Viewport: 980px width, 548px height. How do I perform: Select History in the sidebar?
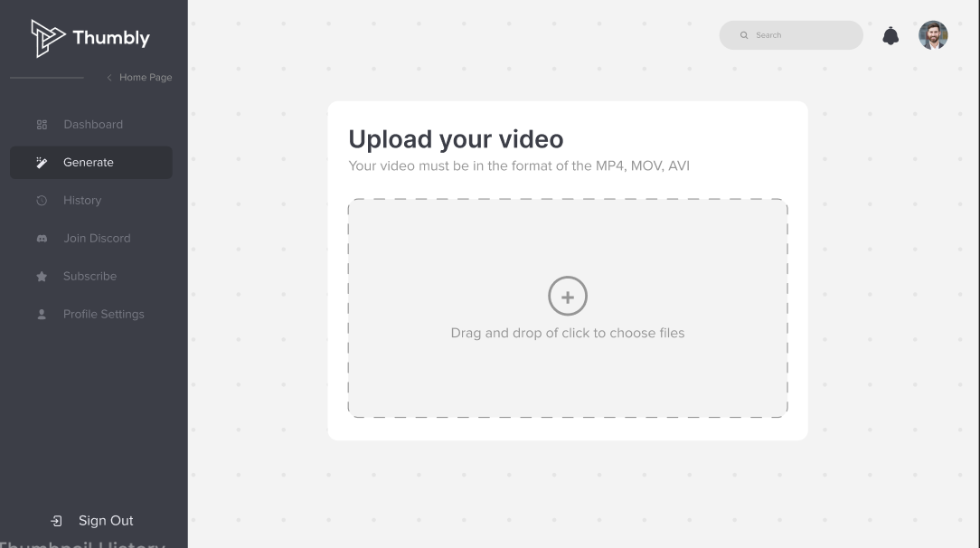pos(91,200)
